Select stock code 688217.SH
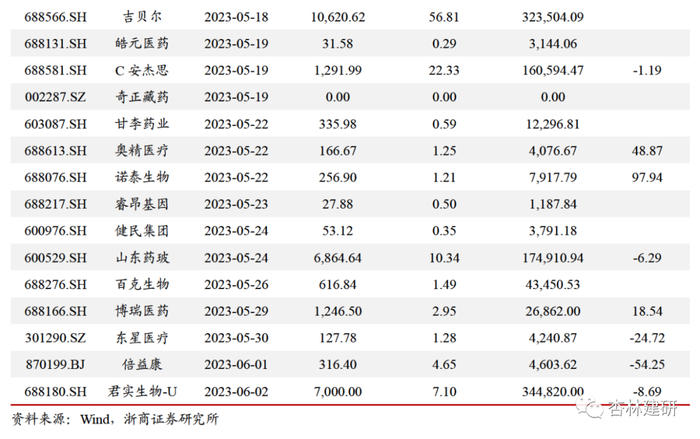This screenshot has height=439, width=700. 55,204
